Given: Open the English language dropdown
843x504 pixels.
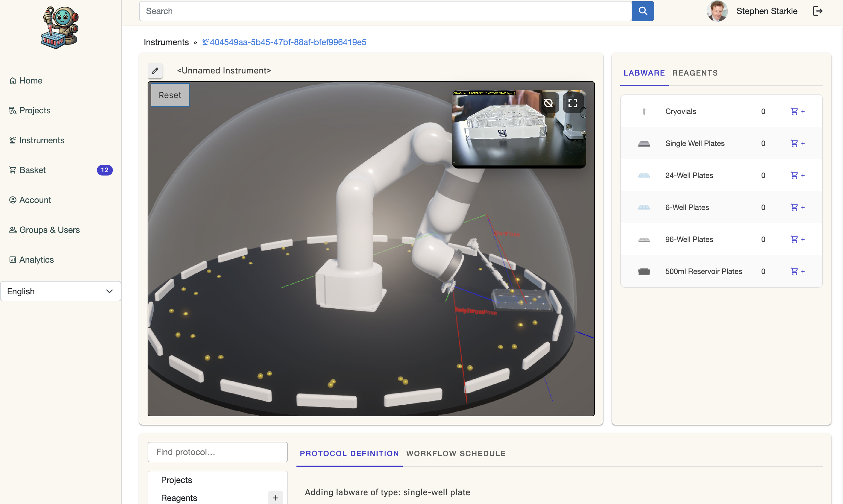Looking at the screenshot, I should tap(60, 291).
